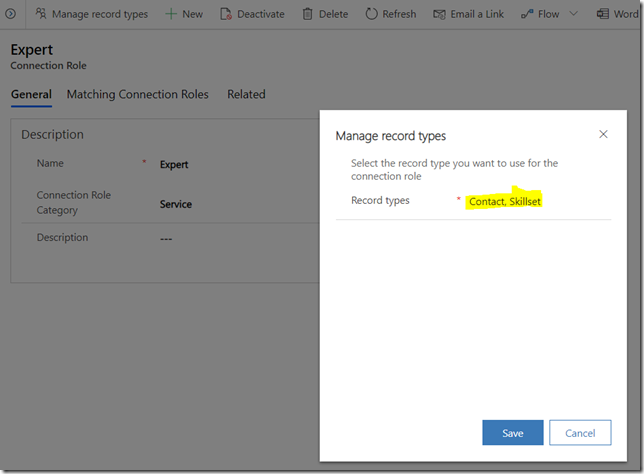Open the Flow menu label
644x474 pixels.
548,14
